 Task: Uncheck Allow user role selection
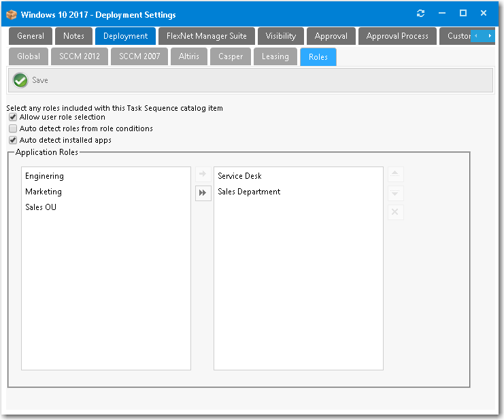coord(13,118)
